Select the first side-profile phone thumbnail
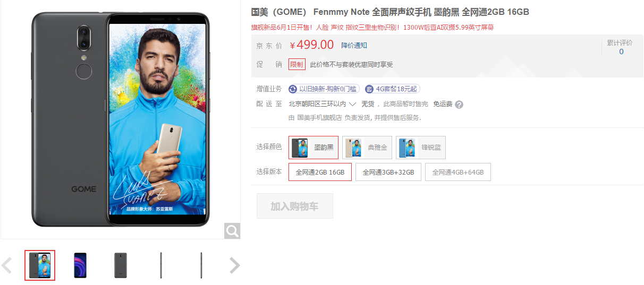644x285 pixels. (161, 265)
